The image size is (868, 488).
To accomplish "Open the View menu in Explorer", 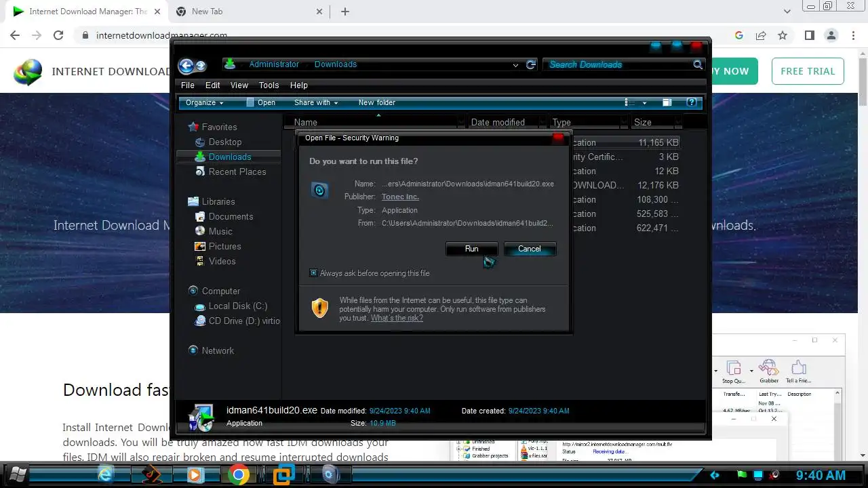I will (239, 85).
